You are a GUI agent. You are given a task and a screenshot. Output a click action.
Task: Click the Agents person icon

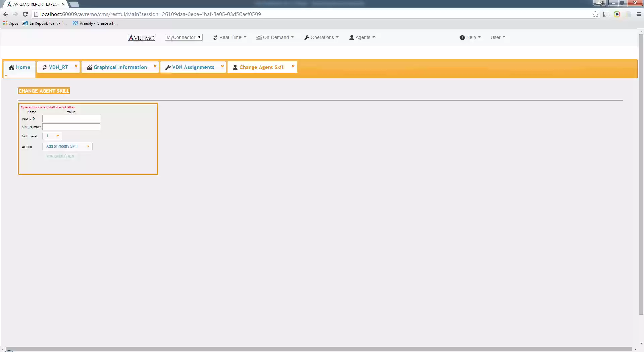pos(352,37)
